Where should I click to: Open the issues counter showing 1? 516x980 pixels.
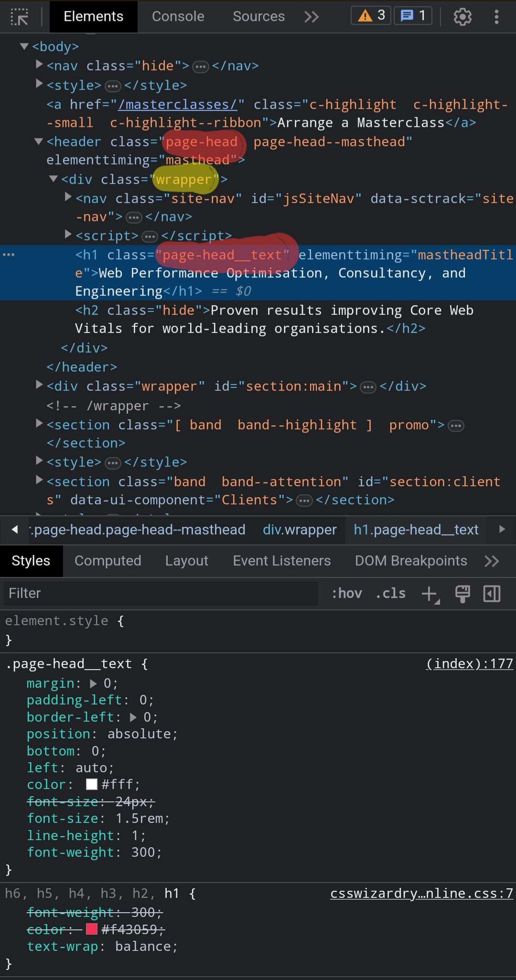(x=413, y=16)
